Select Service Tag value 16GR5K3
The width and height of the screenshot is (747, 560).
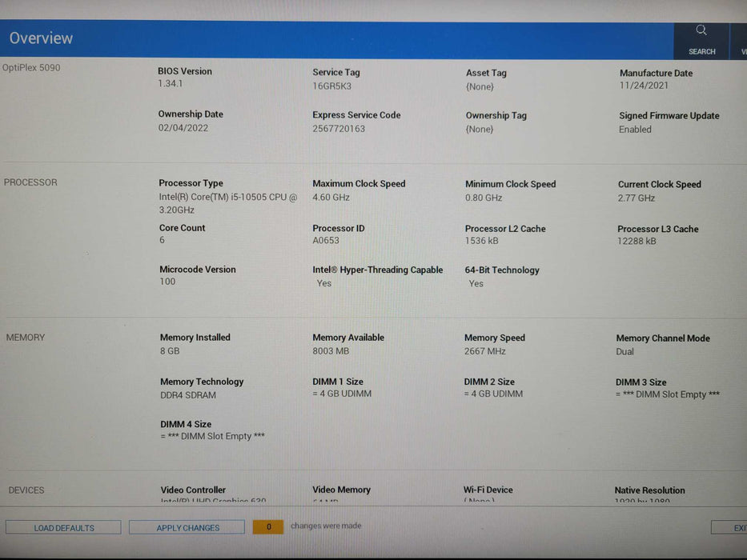point(332,86)
